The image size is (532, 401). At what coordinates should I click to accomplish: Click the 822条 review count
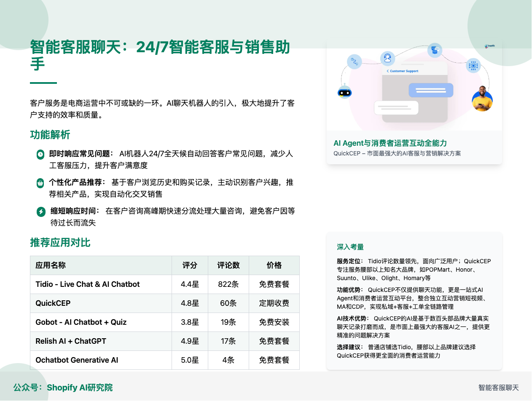point(228,284)
